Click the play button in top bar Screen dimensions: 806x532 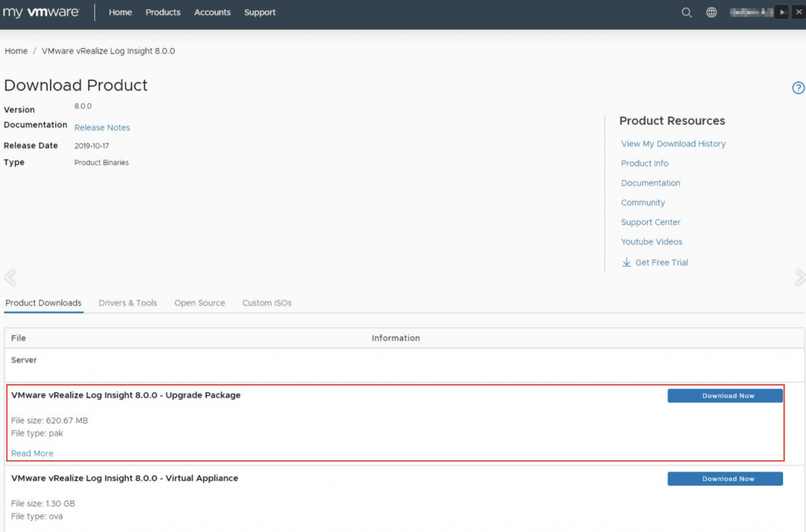pos(782,13)
